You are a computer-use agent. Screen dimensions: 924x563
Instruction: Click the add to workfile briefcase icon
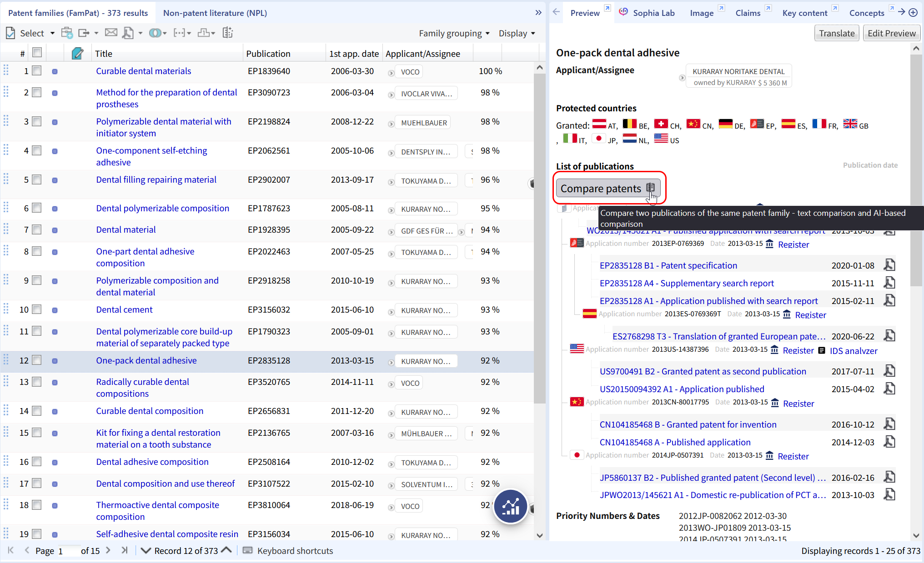[67, 33]
